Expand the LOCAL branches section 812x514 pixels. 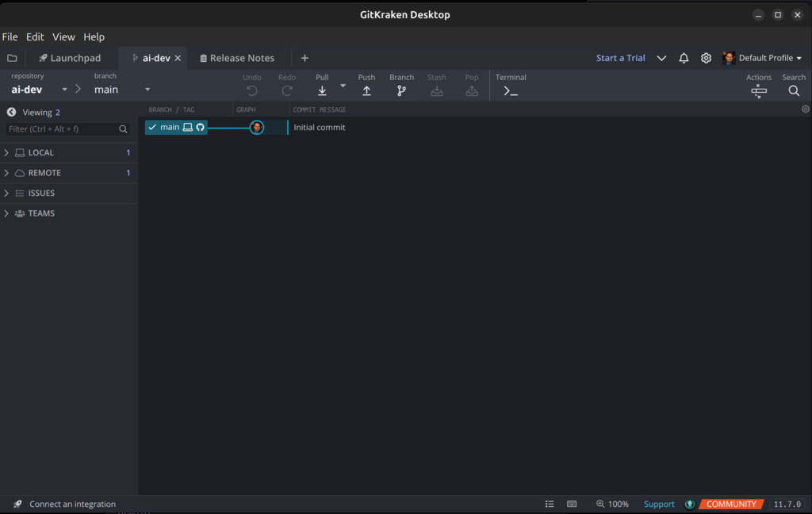[x=41, y=152]
